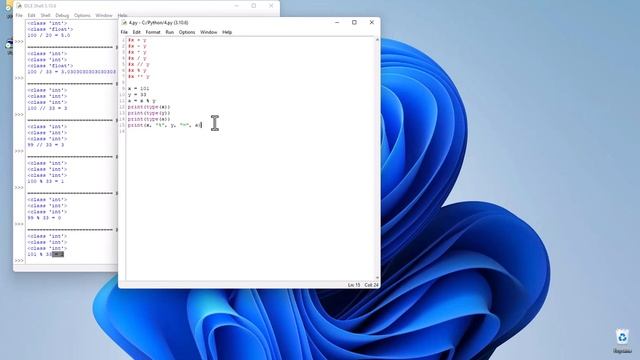Screen dimensions: 640x360
Task: Open the Edit menu in the 4.py editor
Action: [x=136, y=32]
